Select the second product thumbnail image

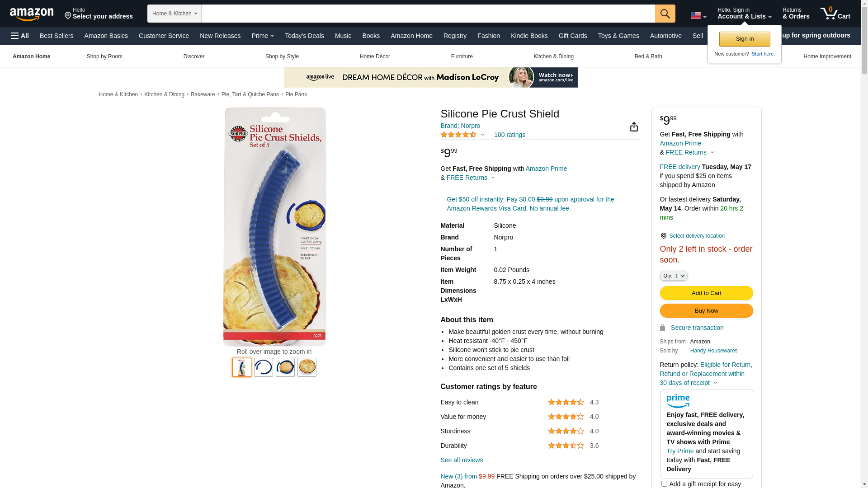pos(264,367)
